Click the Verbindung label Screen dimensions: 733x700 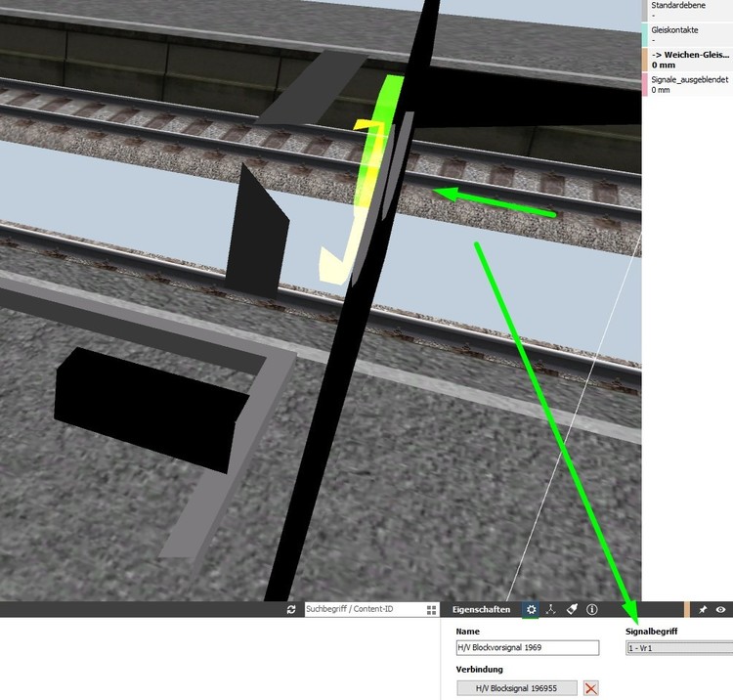(479, 669)
